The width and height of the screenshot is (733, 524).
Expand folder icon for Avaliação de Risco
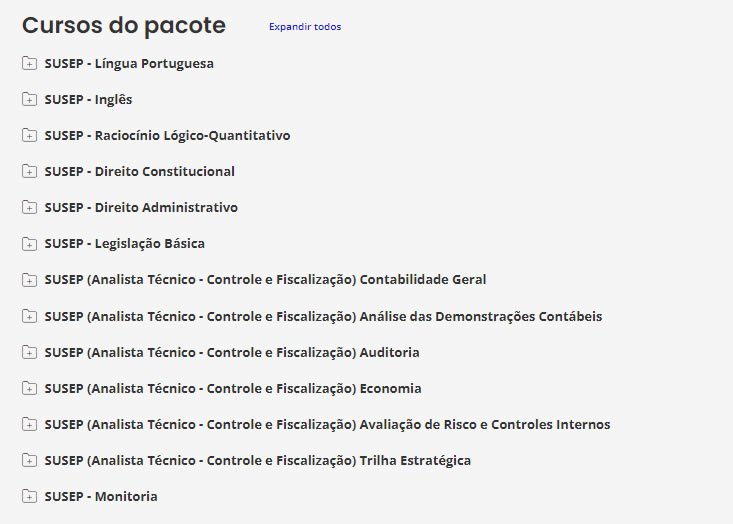(29, 425)
